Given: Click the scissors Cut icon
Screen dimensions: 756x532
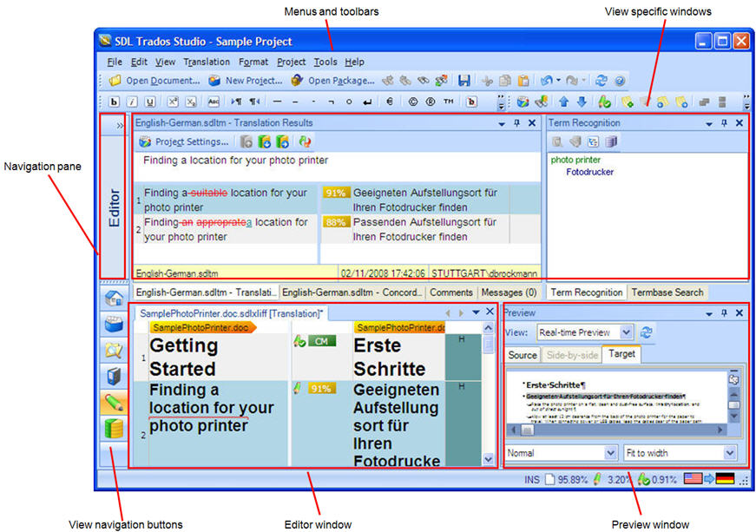Looking at the screenshot, I should click(x=487, y=81).
